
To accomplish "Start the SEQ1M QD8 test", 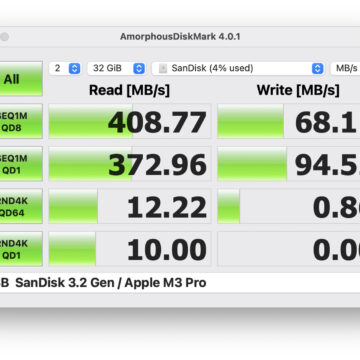I will (x=21, y=121).
